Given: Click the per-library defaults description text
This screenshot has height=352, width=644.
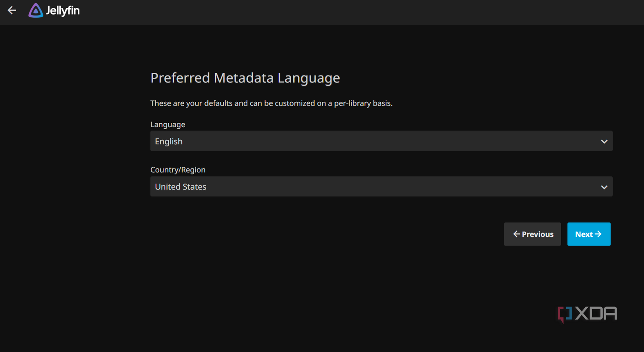Looking at the screenshot, I should tap(271, 103).
